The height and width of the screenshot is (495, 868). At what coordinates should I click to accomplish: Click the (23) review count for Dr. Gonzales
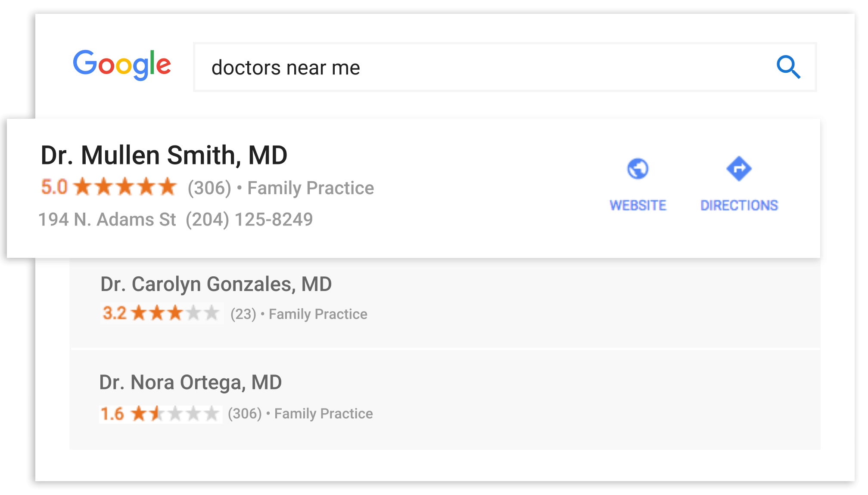[243, 314]
